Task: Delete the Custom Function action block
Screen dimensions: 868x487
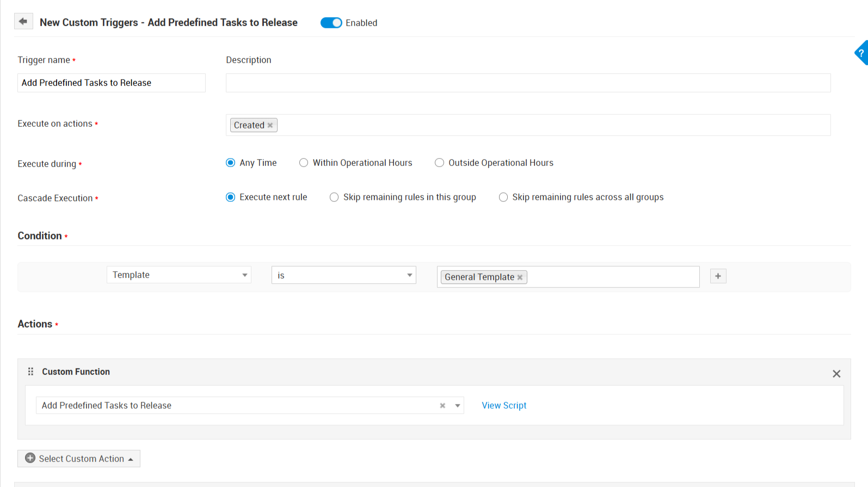Action: coord(836,374)
